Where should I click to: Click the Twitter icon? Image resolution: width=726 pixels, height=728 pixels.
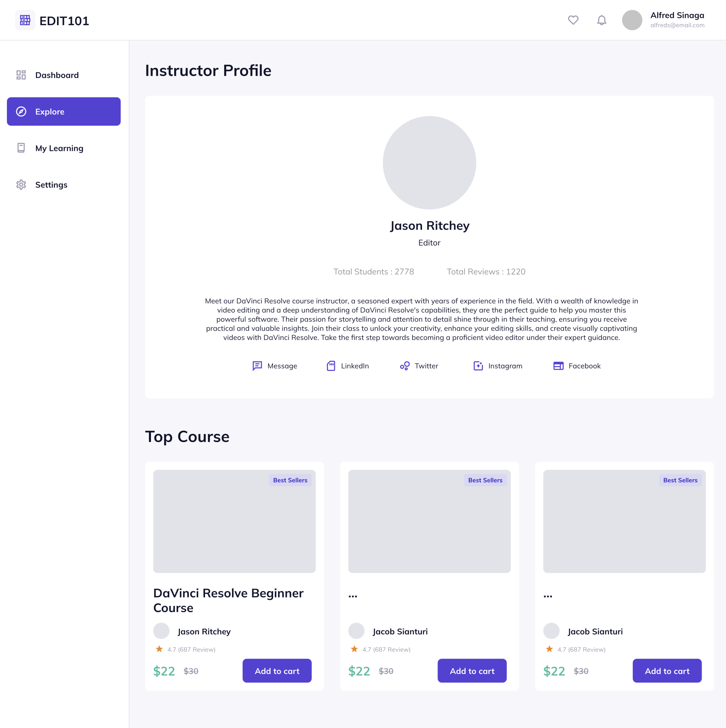[x=405, y=366]
